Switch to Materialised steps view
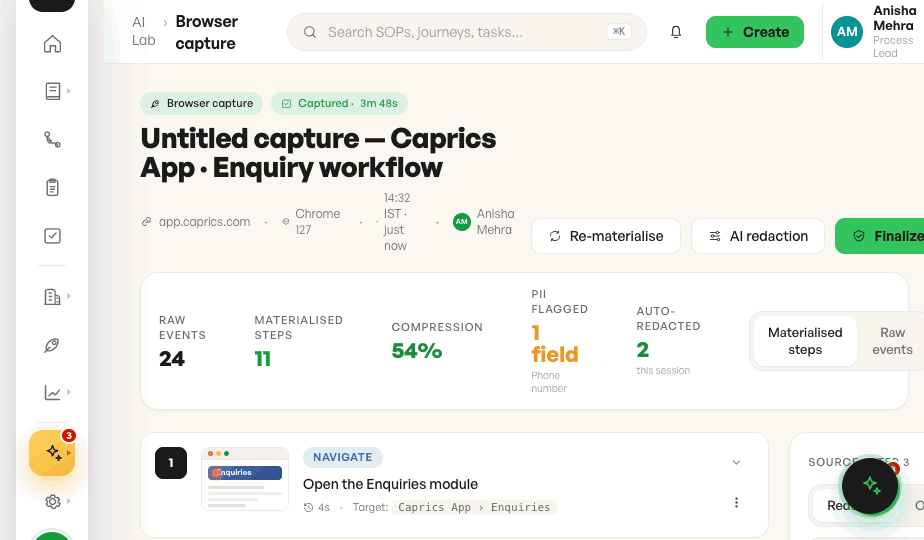The image size is (924, 540). 805,341
